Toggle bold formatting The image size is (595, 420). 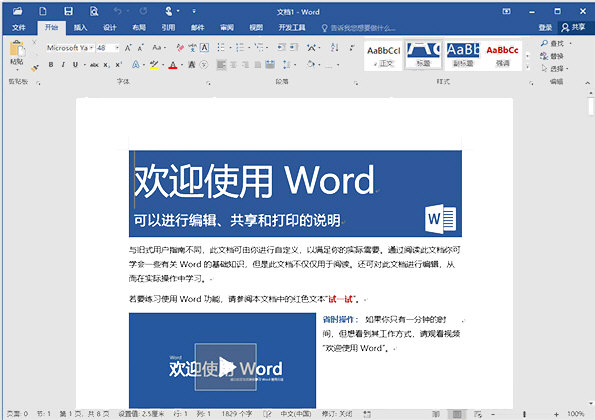click(51, 65)
